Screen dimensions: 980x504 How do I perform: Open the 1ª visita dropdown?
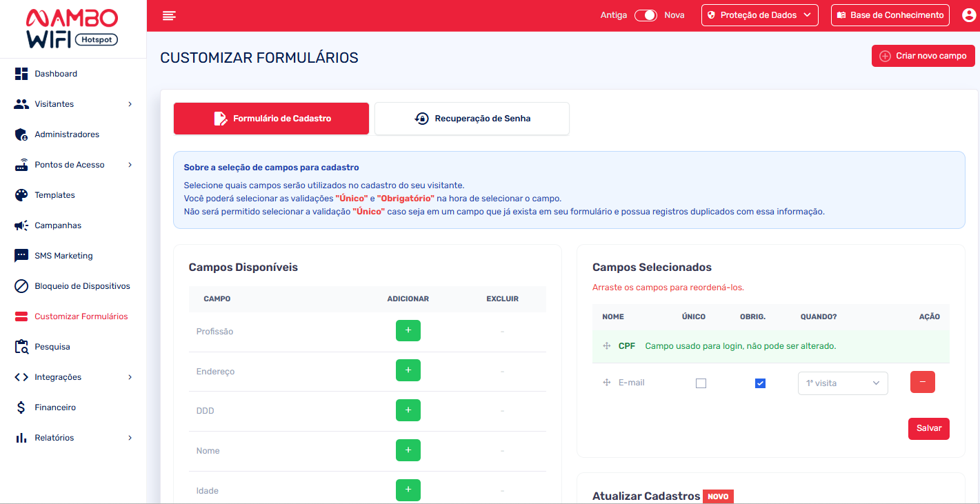[842, 383]
